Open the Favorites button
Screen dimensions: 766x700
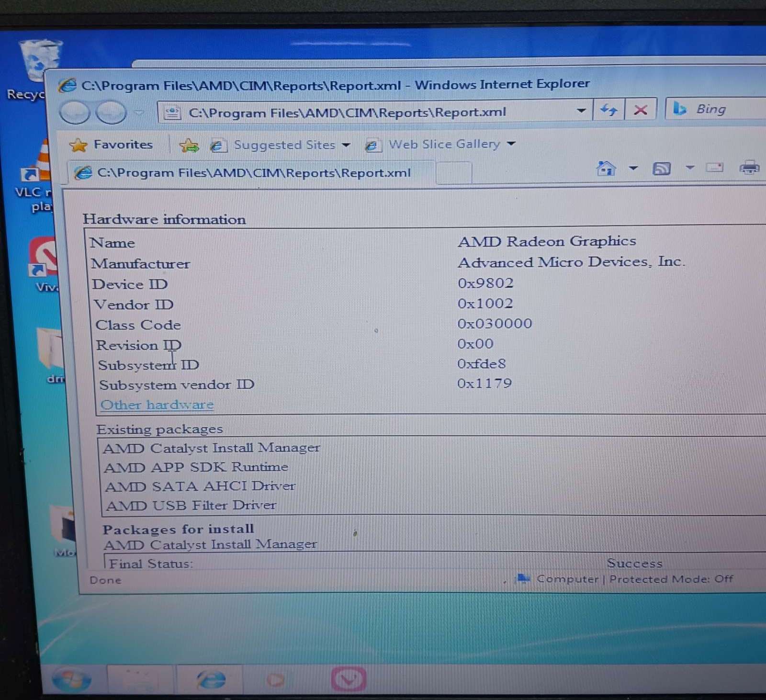pos(111,145)
